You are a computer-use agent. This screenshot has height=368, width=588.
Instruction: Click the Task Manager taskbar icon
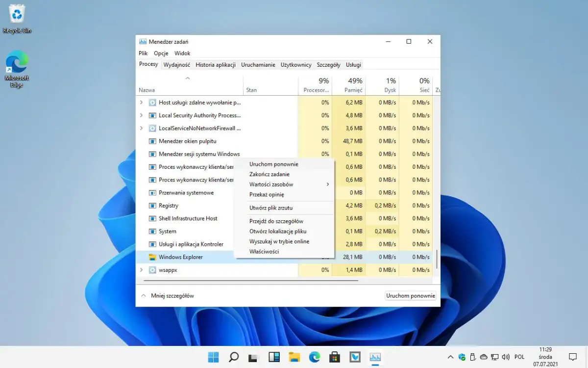tap(375, 357)
